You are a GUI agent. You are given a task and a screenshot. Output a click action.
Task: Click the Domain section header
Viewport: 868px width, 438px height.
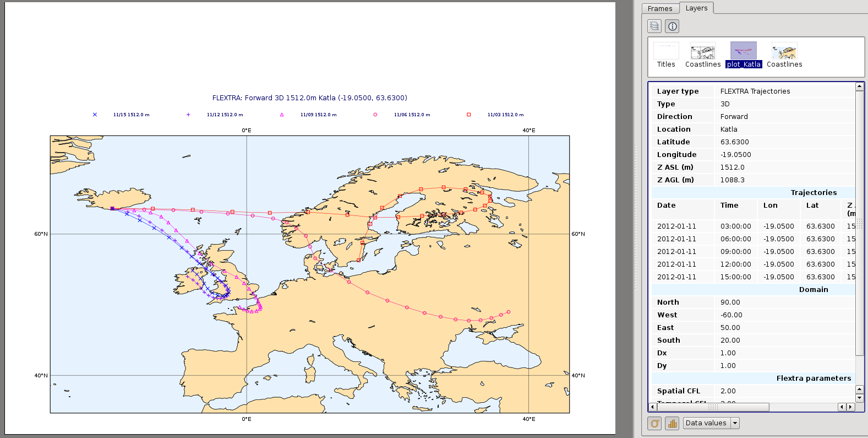814,290
